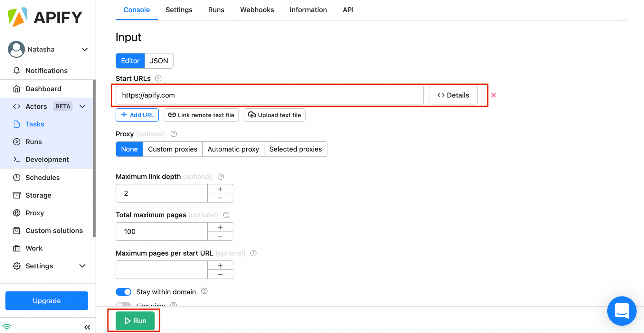Click the Work briefcase icon
644x333 pixels.
tap(17, 248)
